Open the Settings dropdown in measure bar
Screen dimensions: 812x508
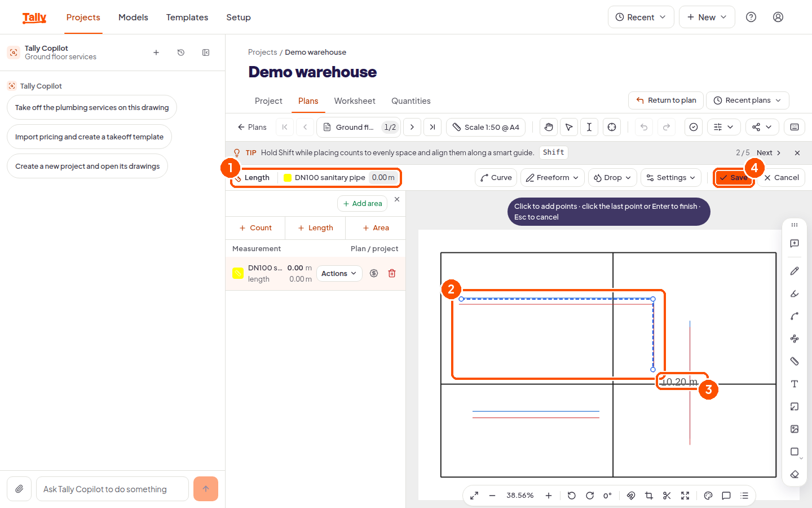point(671,177)
